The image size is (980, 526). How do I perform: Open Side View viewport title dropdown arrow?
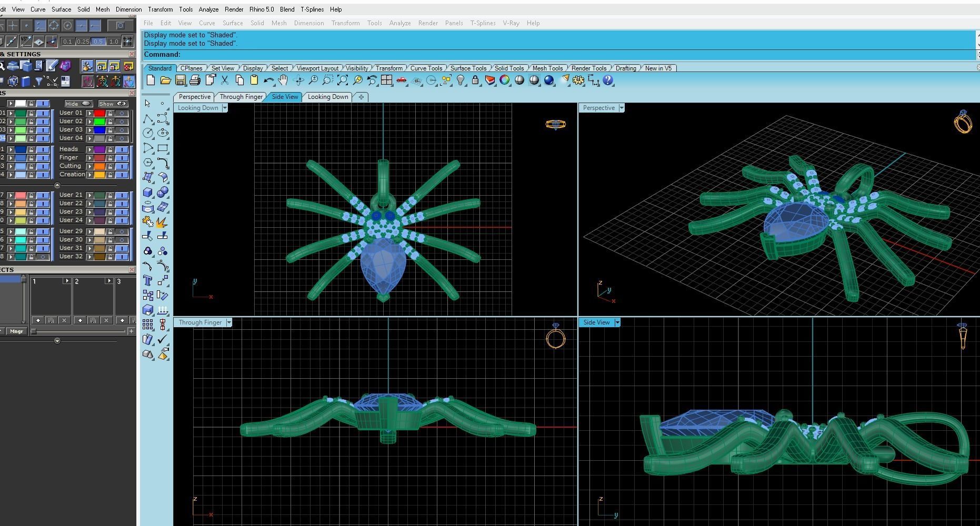point(617,322)
